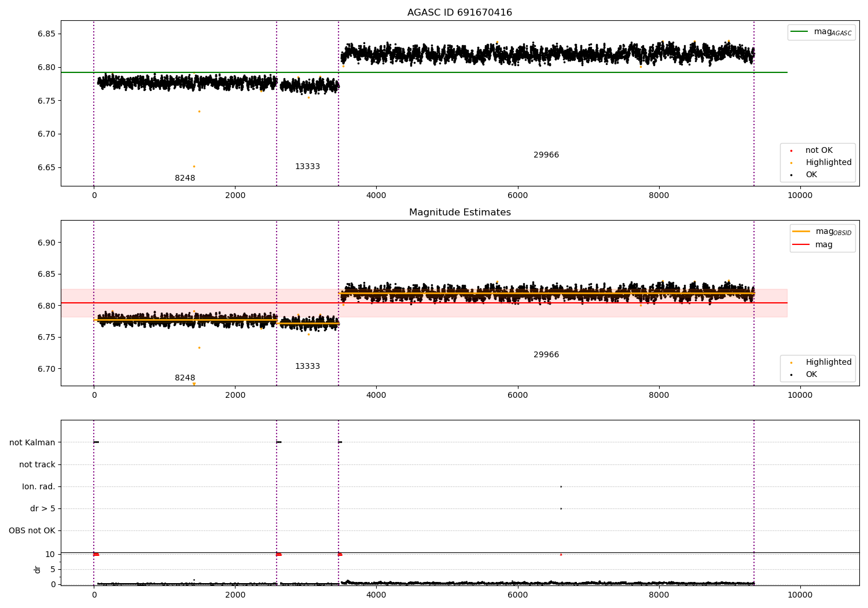This screenshot has width=868, height=608.
Task: Click the 2000 x-tick of the top plot
Action: [235, 196]
